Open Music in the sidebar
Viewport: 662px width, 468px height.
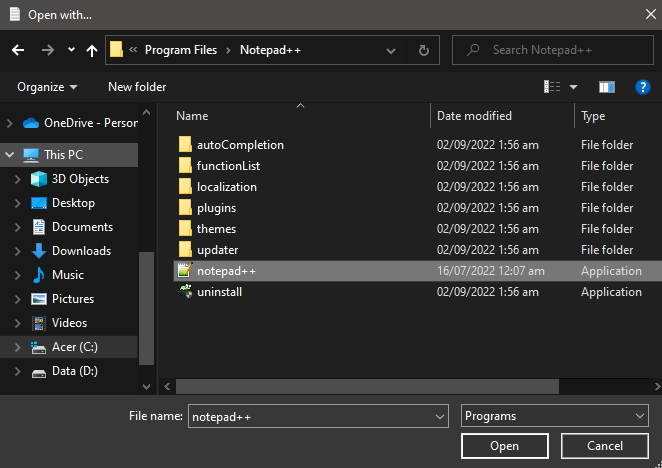point(68,275)
